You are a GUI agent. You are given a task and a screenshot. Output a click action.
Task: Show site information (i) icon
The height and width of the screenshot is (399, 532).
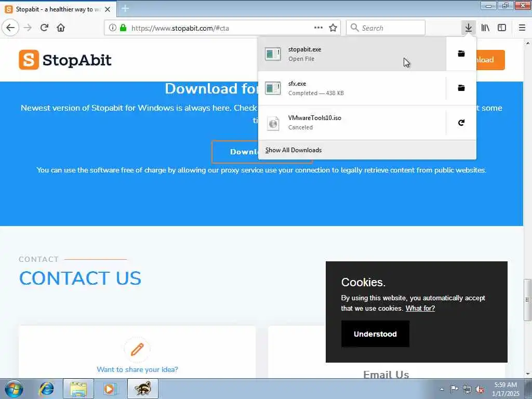point(113,28)
